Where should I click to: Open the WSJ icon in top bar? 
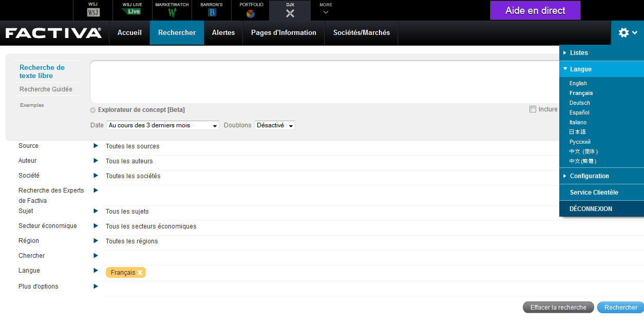93,12
